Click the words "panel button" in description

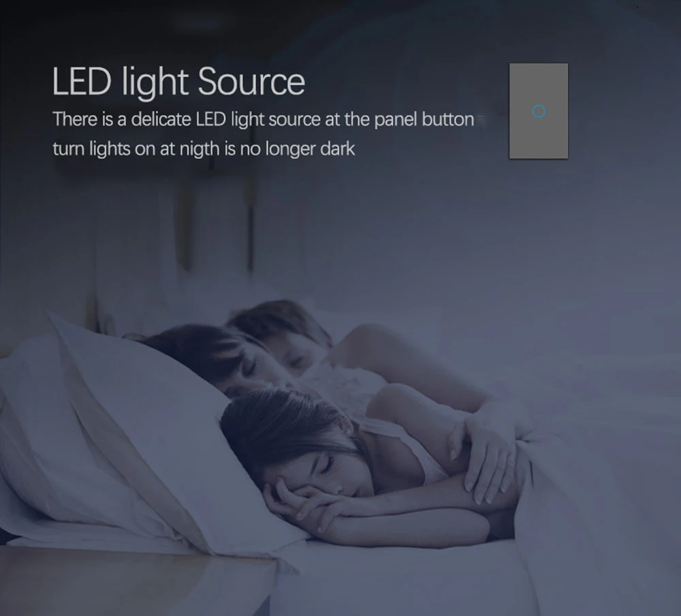[424, 119]
